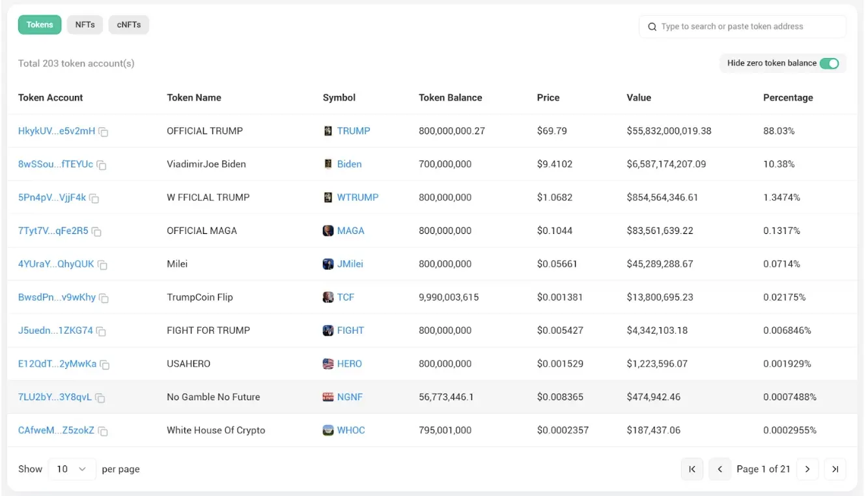Click the OFFICIAL TRUMP token name
Screen dimensions: 868x496
point(205,131)
